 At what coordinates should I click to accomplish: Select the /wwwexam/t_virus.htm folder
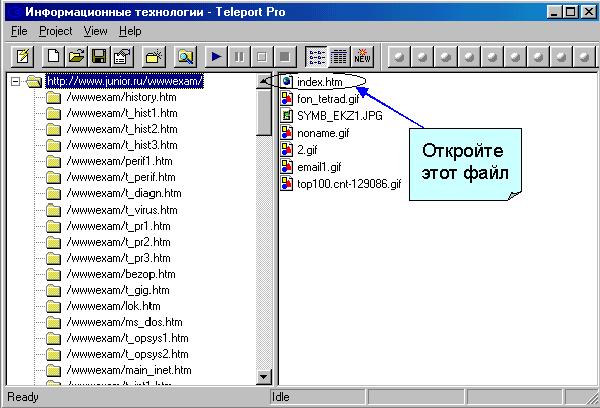(121, 210)
